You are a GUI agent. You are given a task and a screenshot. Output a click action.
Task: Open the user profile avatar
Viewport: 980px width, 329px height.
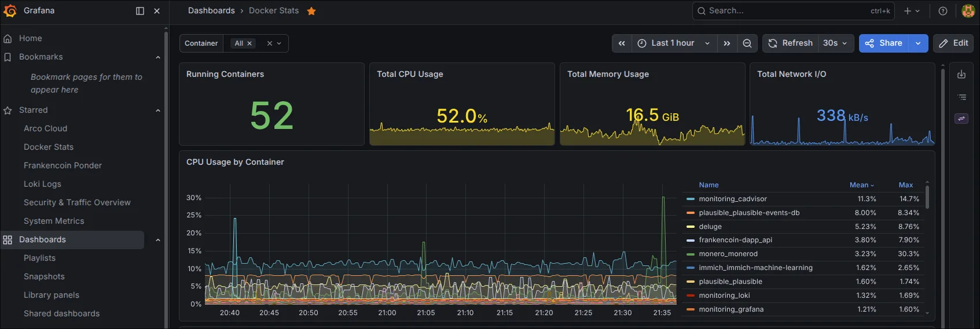pyautogui.click(x=968, y=11)
